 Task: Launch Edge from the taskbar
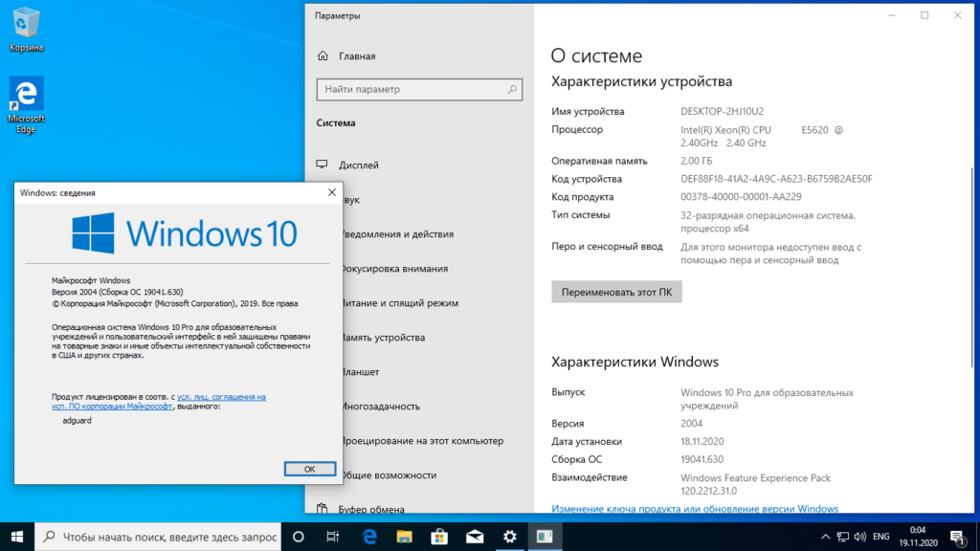(369, 537)
